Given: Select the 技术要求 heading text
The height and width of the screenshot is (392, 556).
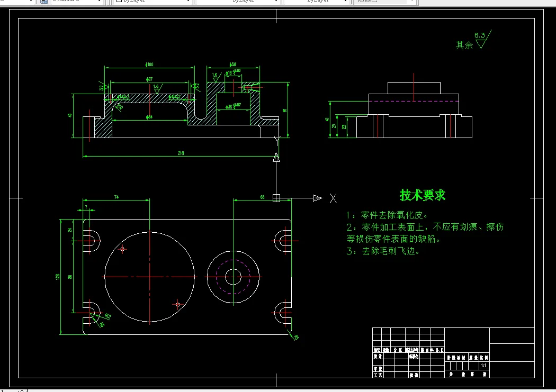Looking at the screenshot, I should [x=422, y=195].
